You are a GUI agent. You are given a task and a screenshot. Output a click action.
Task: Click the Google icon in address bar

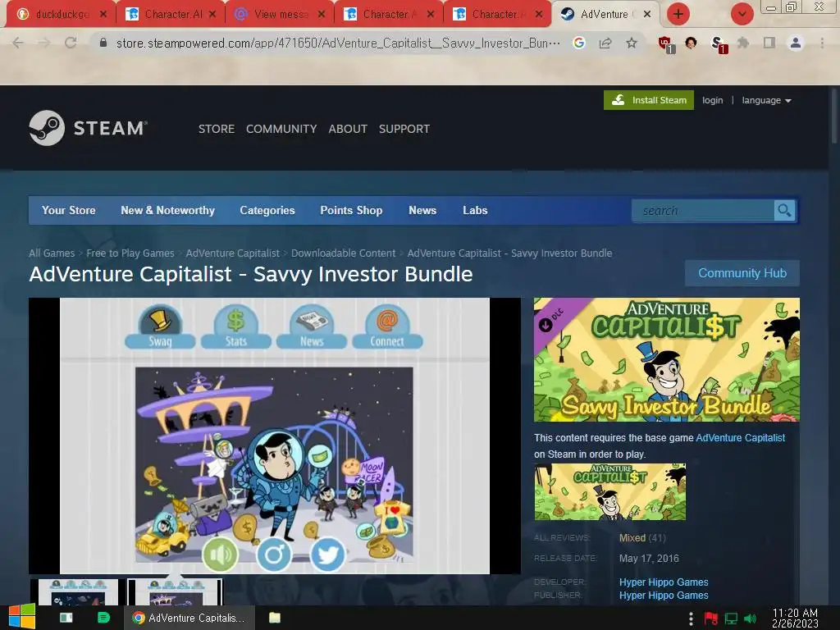click(x=578, y=43)
